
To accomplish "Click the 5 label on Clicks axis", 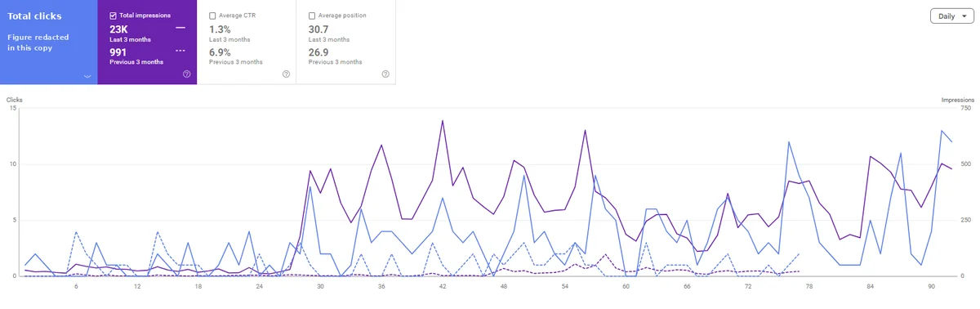I will click(16, 220).
